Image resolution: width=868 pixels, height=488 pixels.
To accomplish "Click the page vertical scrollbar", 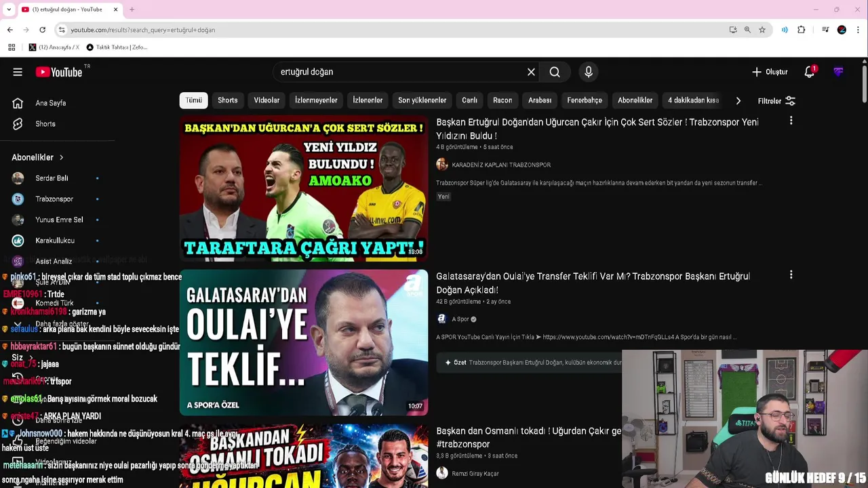I will point(865,84).
